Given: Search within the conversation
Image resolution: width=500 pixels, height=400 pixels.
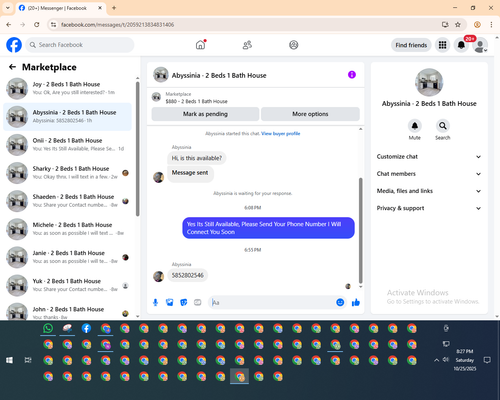Looking at the screenshot, I should 443,126.
